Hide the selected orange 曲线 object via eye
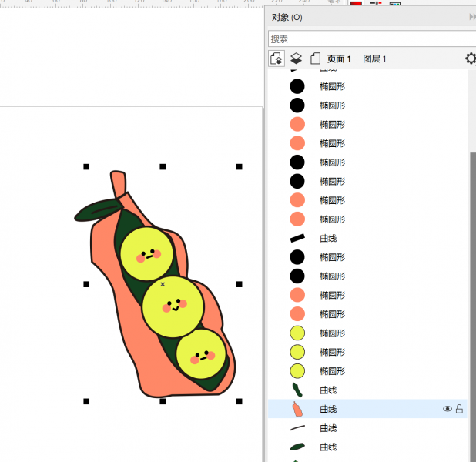 tap(448, 409)
